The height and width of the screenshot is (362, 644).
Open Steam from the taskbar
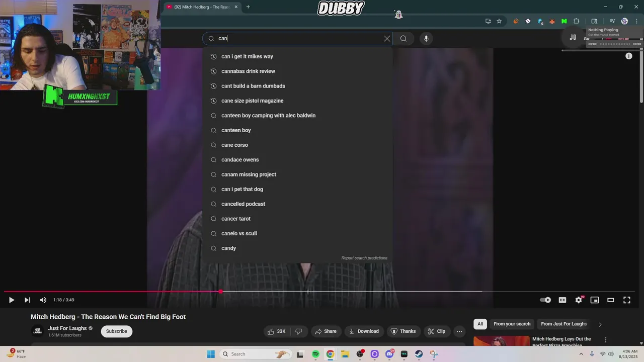click(x=419, y=354)
